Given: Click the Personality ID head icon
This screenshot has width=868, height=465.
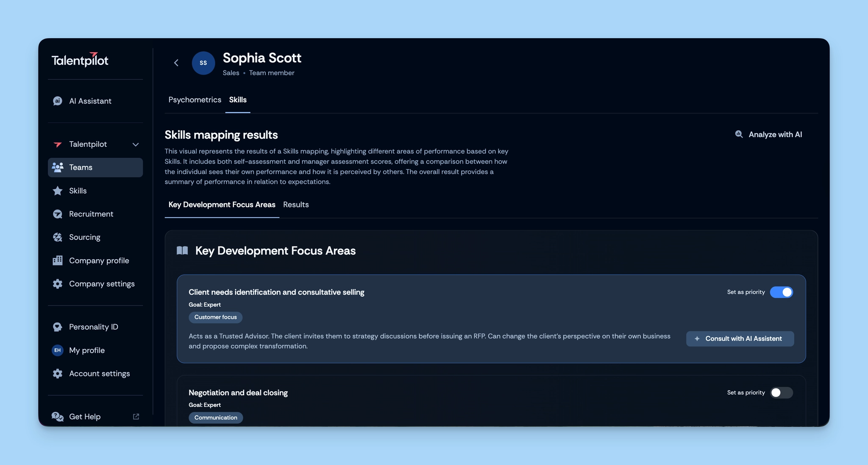Looking at the screenshot, I should coord(58,327).
